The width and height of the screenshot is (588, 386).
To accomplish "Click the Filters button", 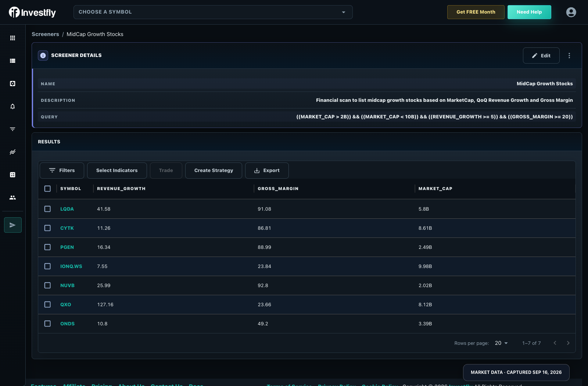I will [62, 171].
